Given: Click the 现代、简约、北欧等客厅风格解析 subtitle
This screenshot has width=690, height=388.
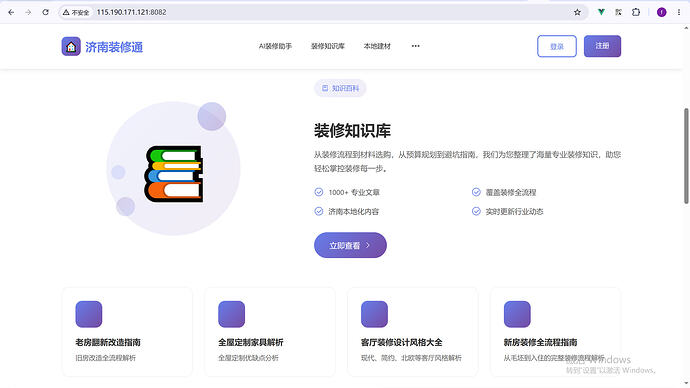Looking at the screenshot, I should pos(411,358).
